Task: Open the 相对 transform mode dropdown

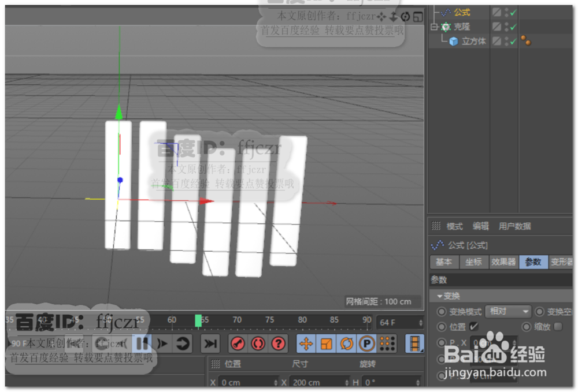Action: [509, 311]
